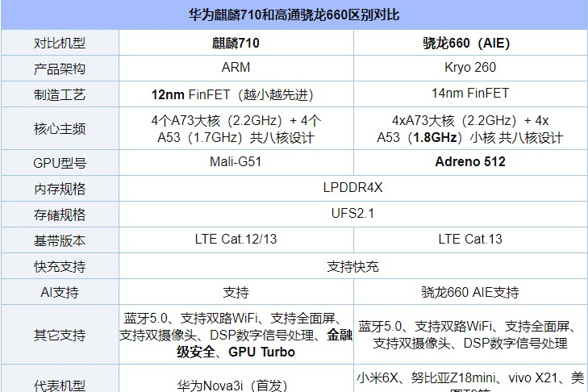Select the 14nm FinFET cell

[470, 94]
